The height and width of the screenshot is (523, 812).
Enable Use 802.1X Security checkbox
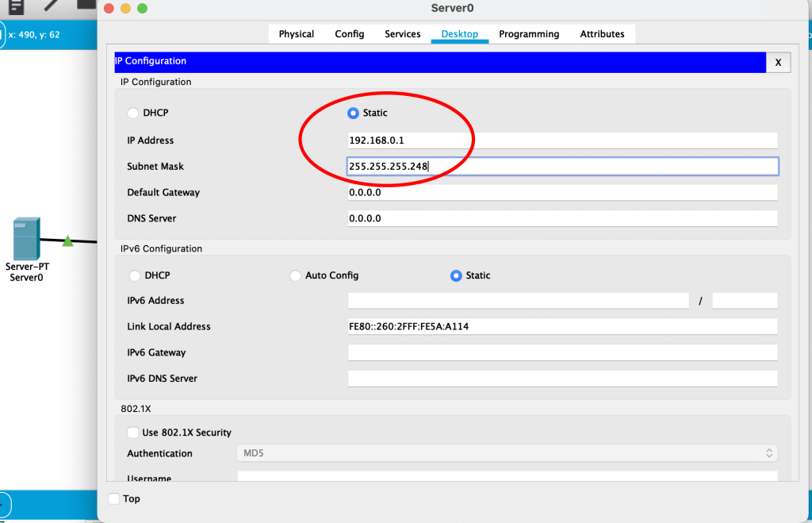click(x=133, y=433)
